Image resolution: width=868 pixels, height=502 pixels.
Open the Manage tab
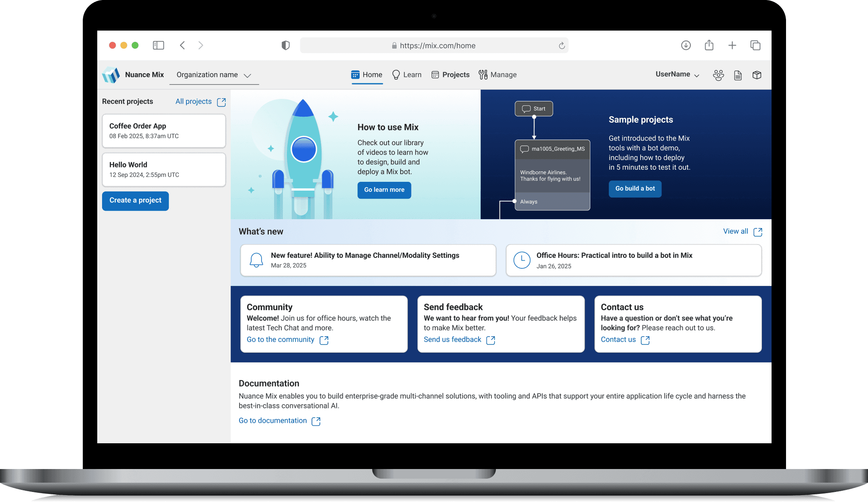click(497, 75)
